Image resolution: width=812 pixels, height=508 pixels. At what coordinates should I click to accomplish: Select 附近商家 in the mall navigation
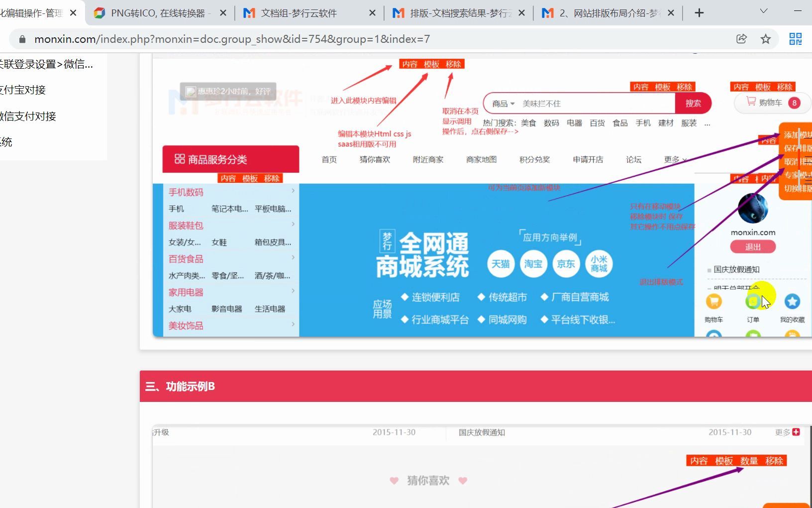(428, 159)
